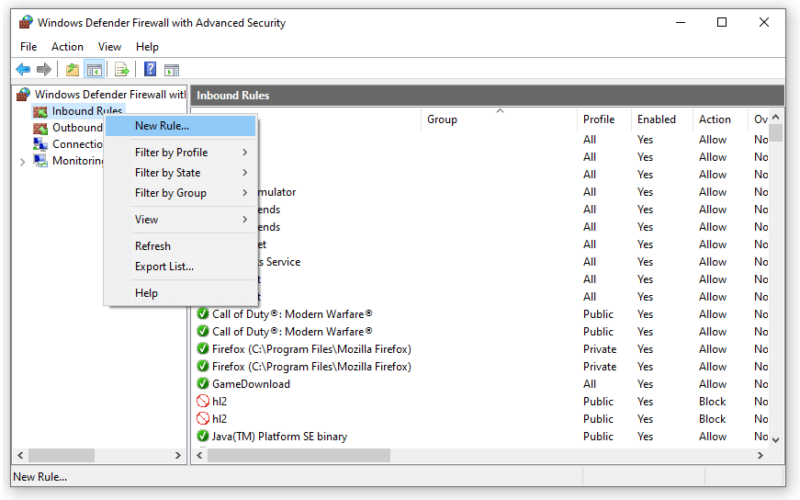
Task: Open the blue Help toolbar icon
Action: coord(150,69)
